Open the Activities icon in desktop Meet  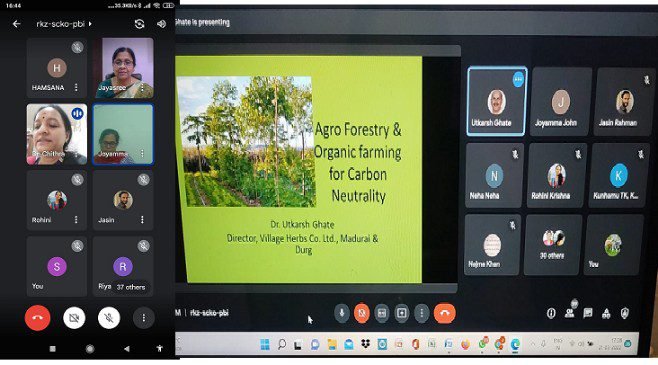coord(606,313)
